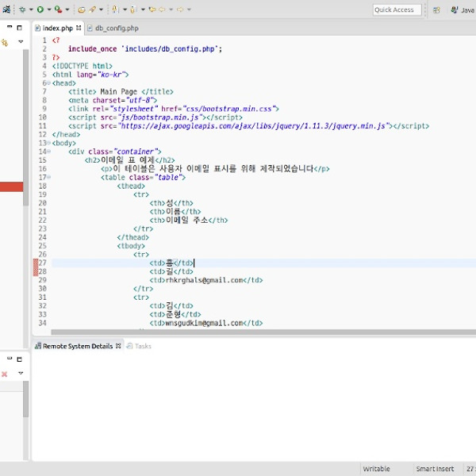Open the Forward history dropdown arrow

189,10
